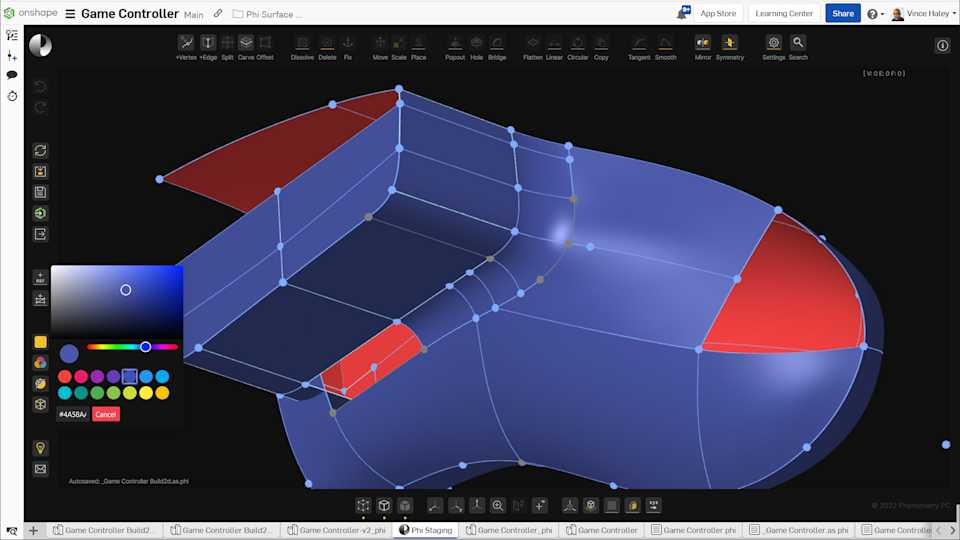Cancel the color picker

[x=106, y=414]
